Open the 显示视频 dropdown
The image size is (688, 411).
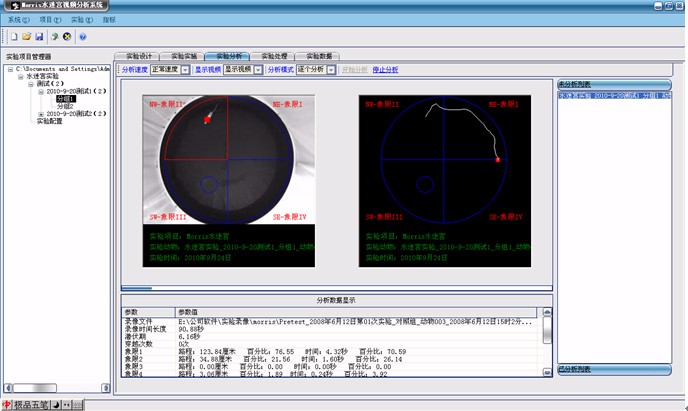[x=257, y=70]
